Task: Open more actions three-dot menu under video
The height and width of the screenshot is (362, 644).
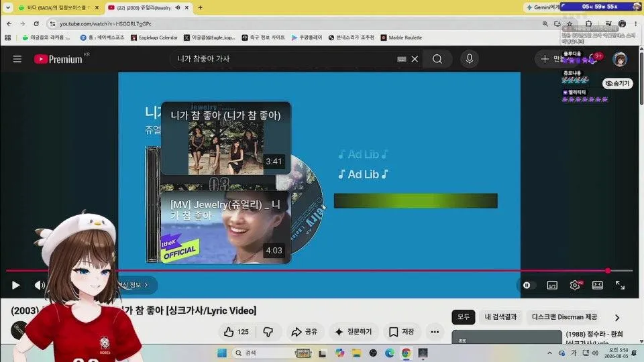Action: pyautogui.click(x=435, y=332)
